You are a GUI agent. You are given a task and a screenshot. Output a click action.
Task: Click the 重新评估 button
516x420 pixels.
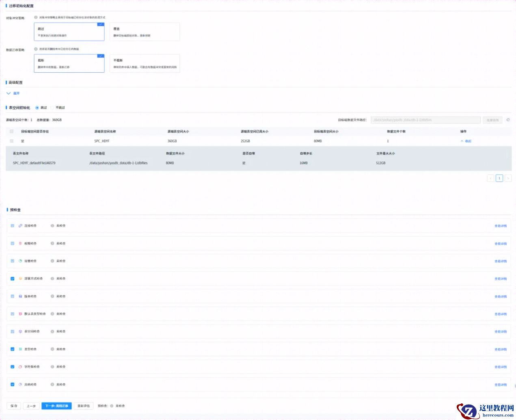click(x=84, y=406)
